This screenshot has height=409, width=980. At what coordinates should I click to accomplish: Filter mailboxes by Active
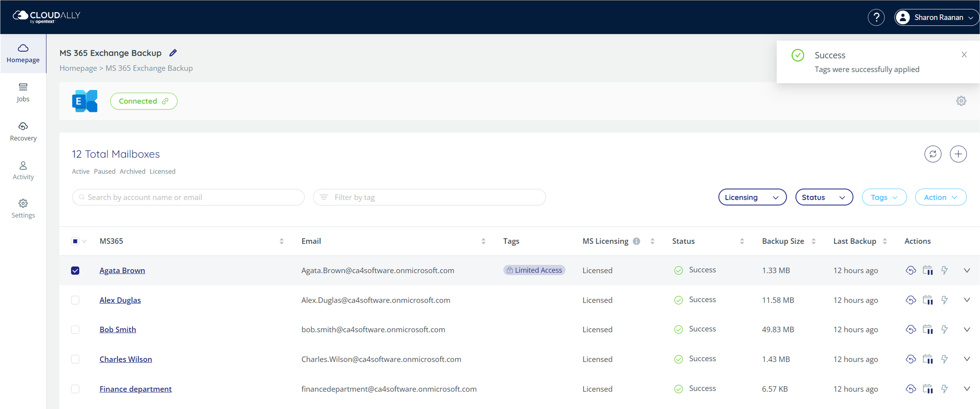point(81,171)
